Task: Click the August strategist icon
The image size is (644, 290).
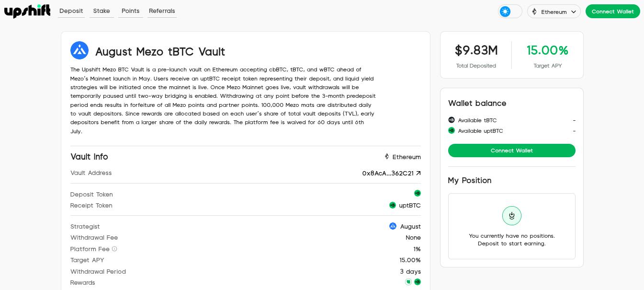Action: [393, 226]
